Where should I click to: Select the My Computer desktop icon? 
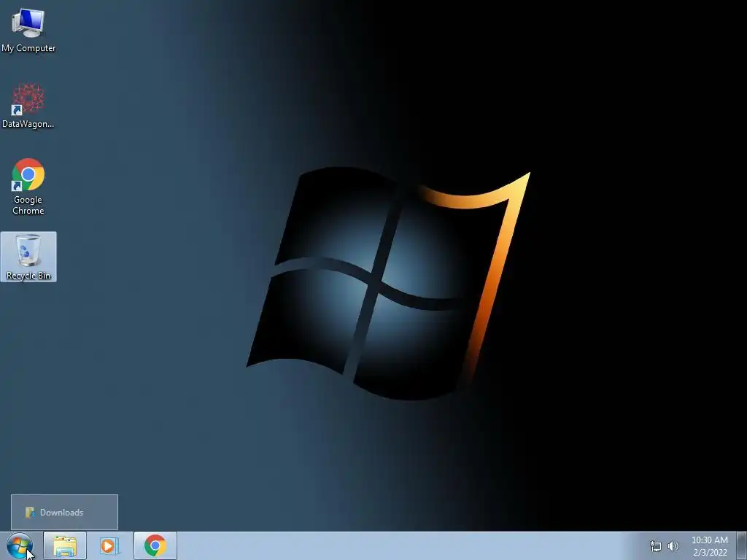click(28, 29)
